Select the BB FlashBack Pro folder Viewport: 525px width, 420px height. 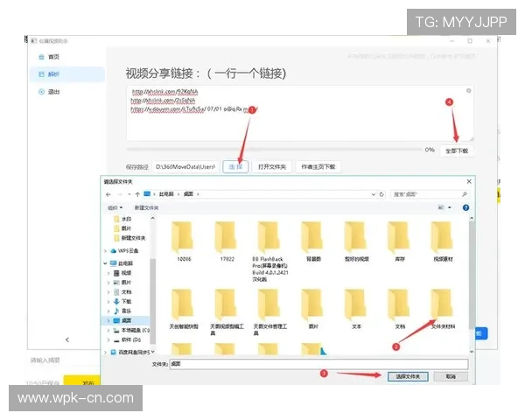[269, 251]
